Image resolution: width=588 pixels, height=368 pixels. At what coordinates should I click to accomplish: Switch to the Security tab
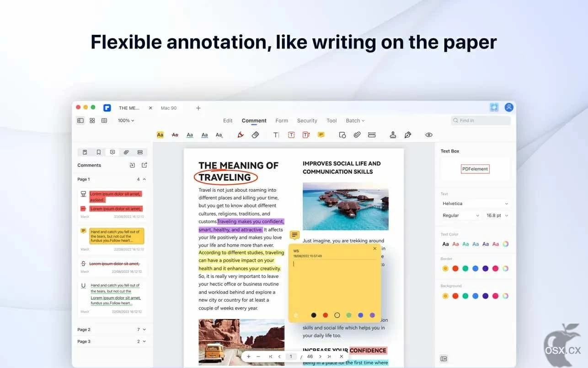(x=307, y=120)
